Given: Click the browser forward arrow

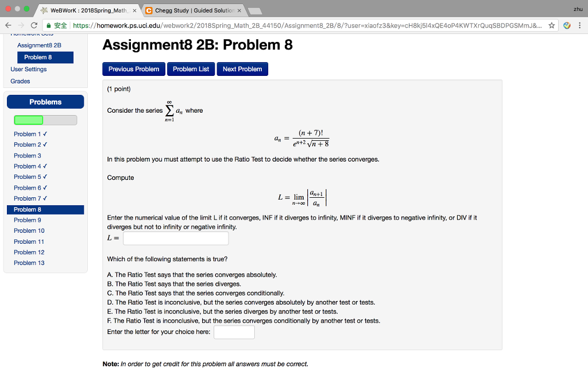Looking at the screenshot, I should click(x=21, y=26).
